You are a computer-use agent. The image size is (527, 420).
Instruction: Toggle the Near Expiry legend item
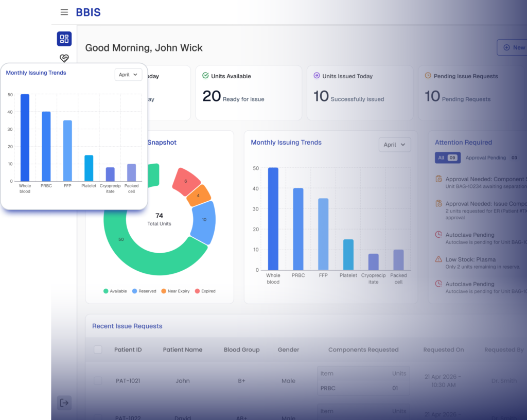point(175,291)
